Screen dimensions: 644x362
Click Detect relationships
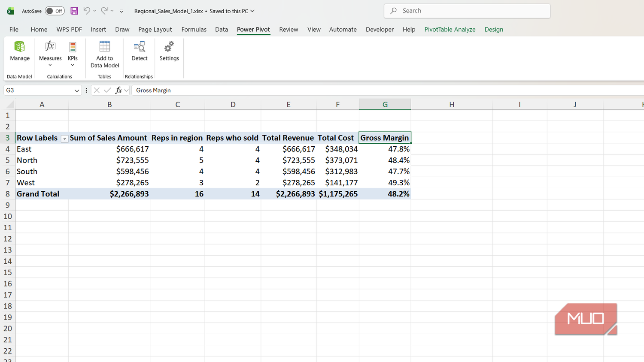point(139,51)
